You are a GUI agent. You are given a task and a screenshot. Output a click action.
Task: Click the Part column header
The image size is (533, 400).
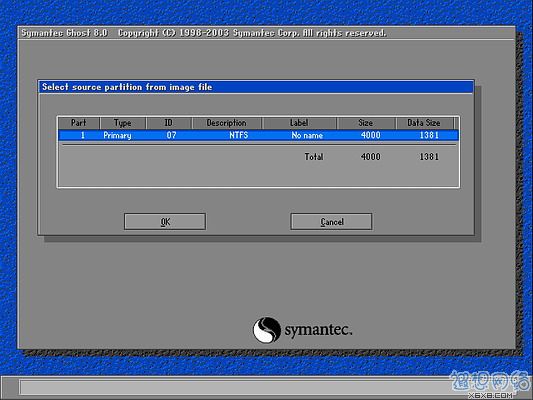79,123
